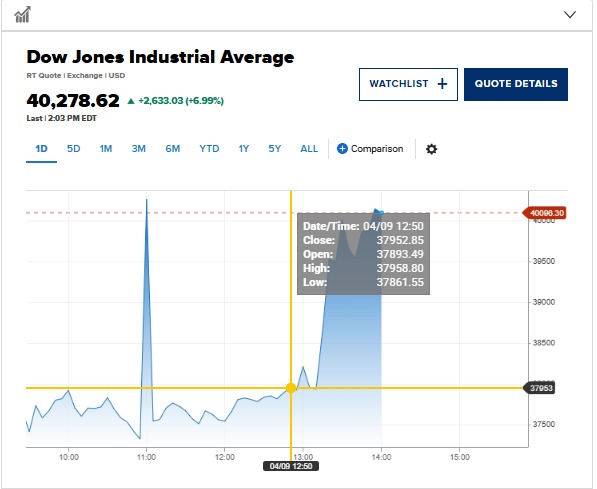Click the 04/09 12:50 time label
Screen dimensions: 597x489
click(291, 466)
